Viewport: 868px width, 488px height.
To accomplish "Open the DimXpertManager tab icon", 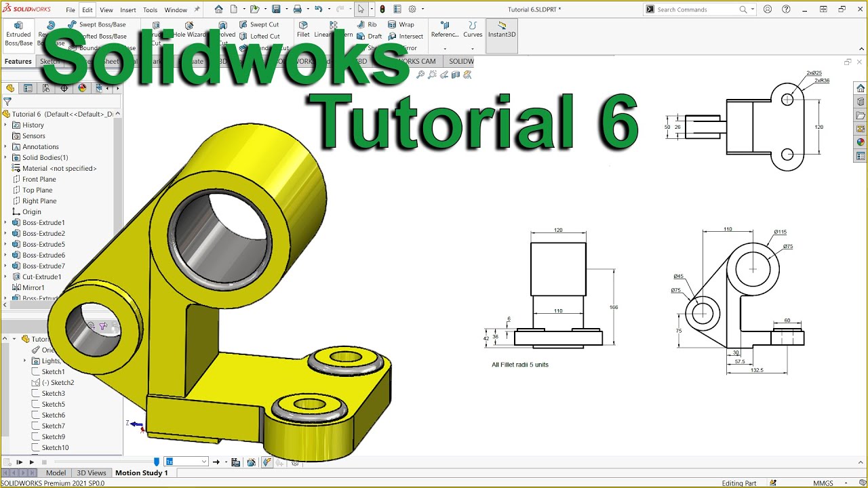I will pyautogui.click(x=64, y=88).
